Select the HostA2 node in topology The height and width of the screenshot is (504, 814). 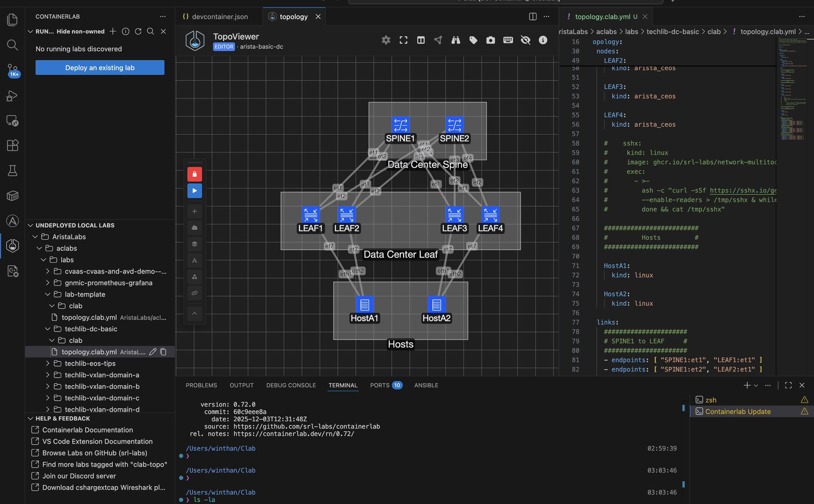coord(436,305)
